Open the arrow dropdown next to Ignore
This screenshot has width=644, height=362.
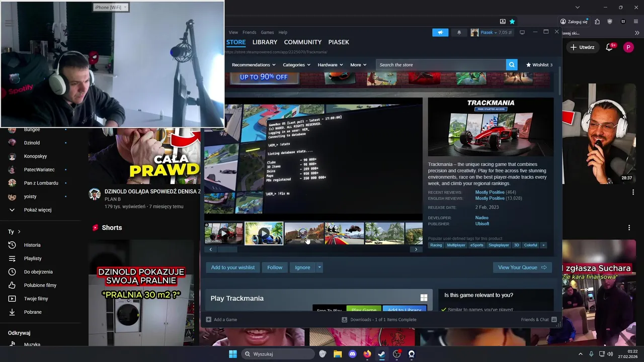[x=319, y=267]
